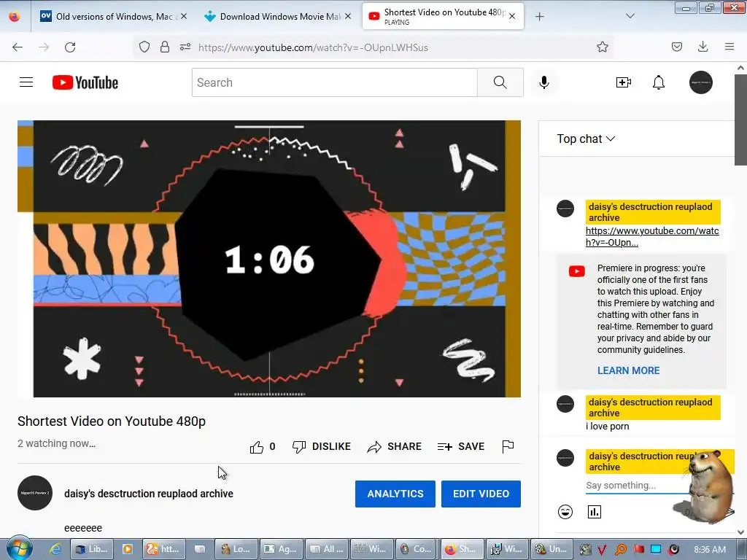The image size is (747, 560).
Task: Close the Old versions of Windows tab
Action: 184,16
